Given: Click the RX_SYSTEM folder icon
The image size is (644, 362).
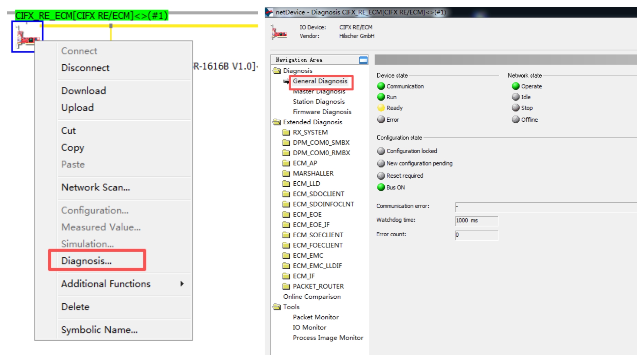Looking at the screenshot, I should tap(286, 132).
